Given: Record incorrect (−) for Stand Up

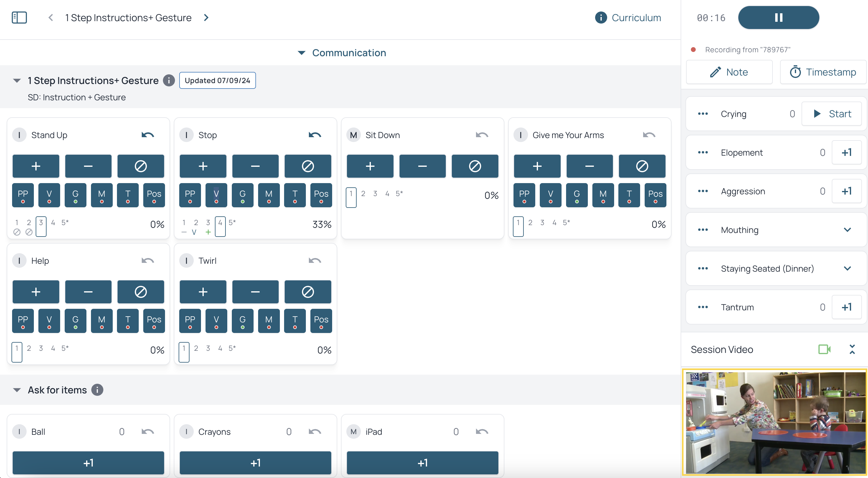Looking at the screenshot, I should click(88, 166).
